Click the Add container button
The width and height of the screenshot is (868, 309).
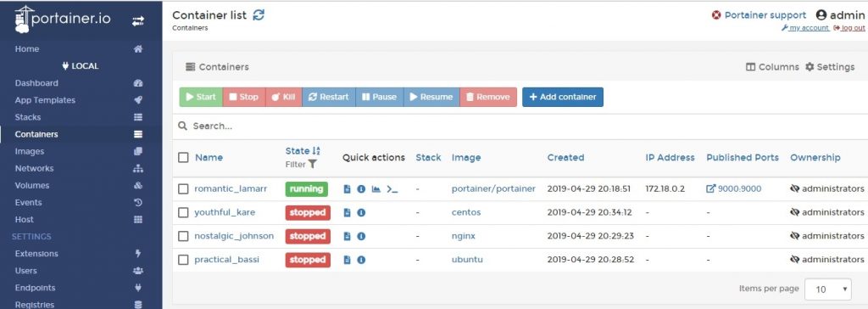coord(563,97)
